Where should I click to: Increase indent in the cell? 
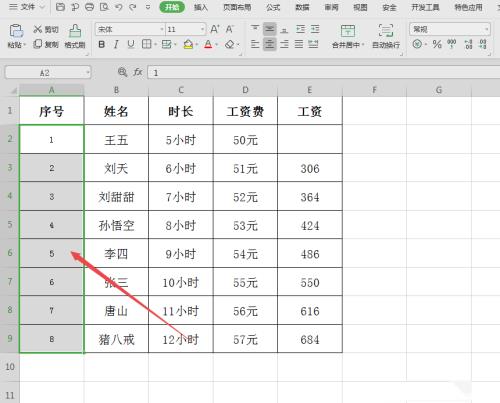click(315, 29)
